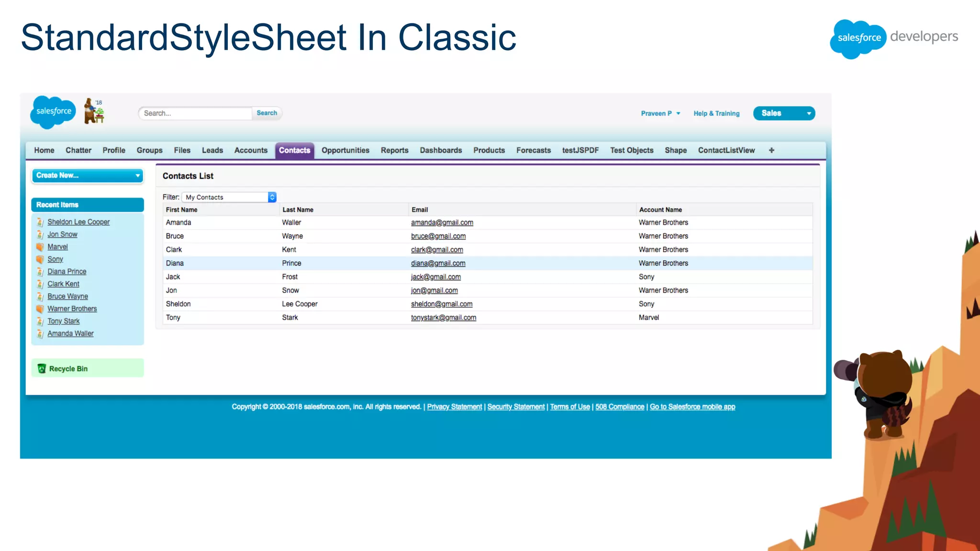
Task: Open the Sales app switcher dropdown
Action: 784,113
